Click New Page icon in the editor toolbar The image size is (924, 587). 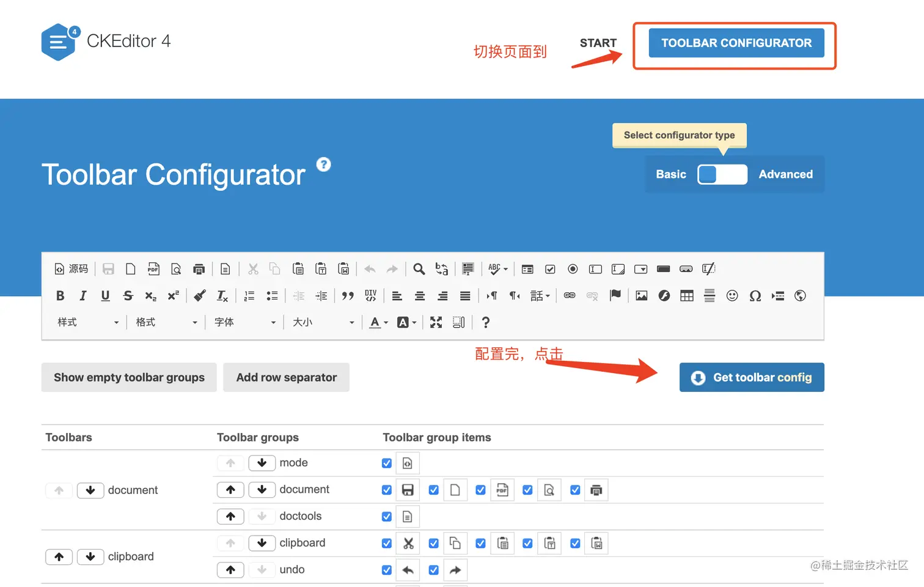[131, 269]
